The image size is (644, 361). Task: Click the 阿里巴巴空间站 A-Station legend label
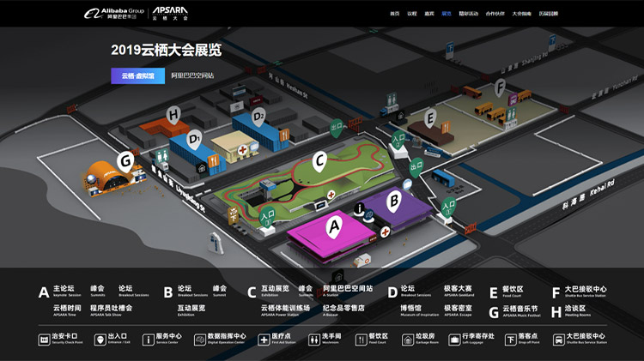pyautogui.click(x=348, y=291)
